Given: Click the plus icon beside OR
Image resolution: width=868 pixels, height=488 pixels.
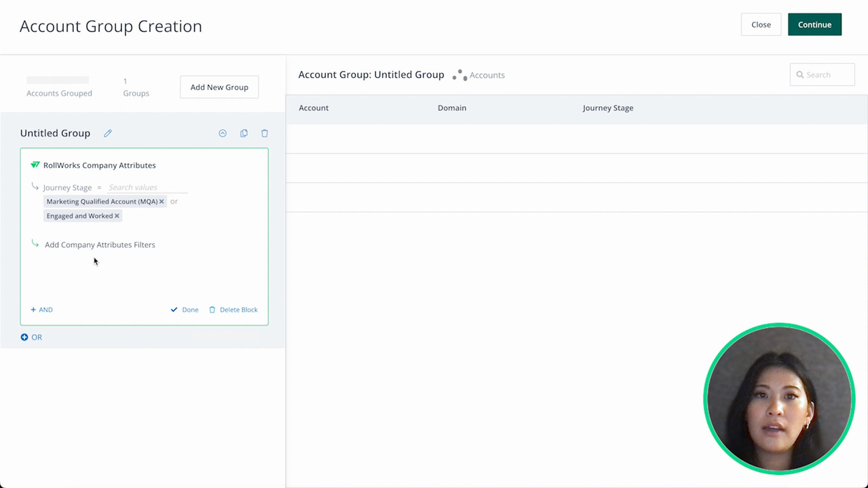Looking at the screenshot, I should [24, 337].
